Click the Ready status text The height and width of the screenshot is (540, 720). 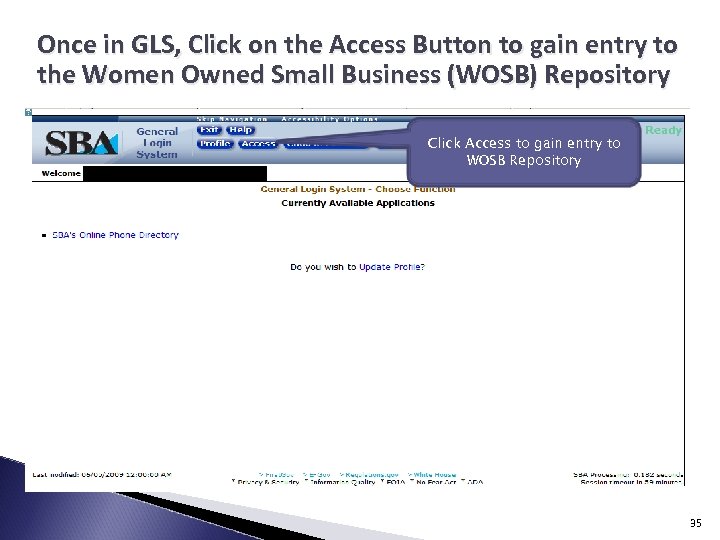[x=664, y=130]
